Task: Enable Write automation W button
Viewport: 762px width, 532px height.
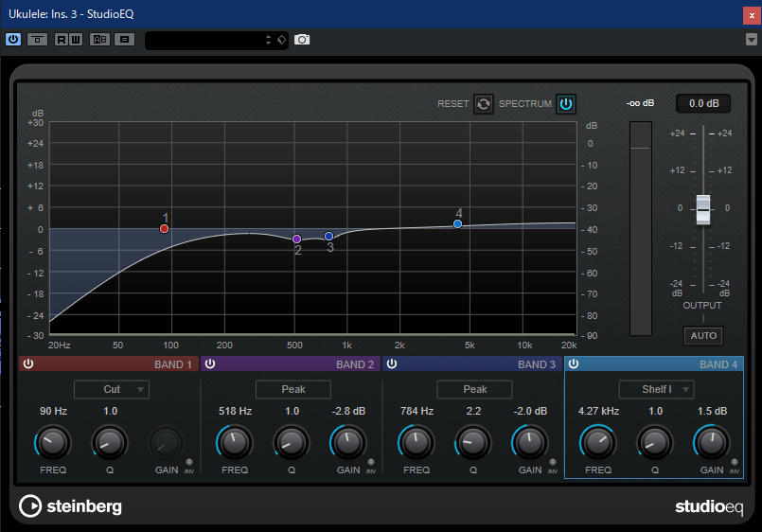Action: coord(76,40)
